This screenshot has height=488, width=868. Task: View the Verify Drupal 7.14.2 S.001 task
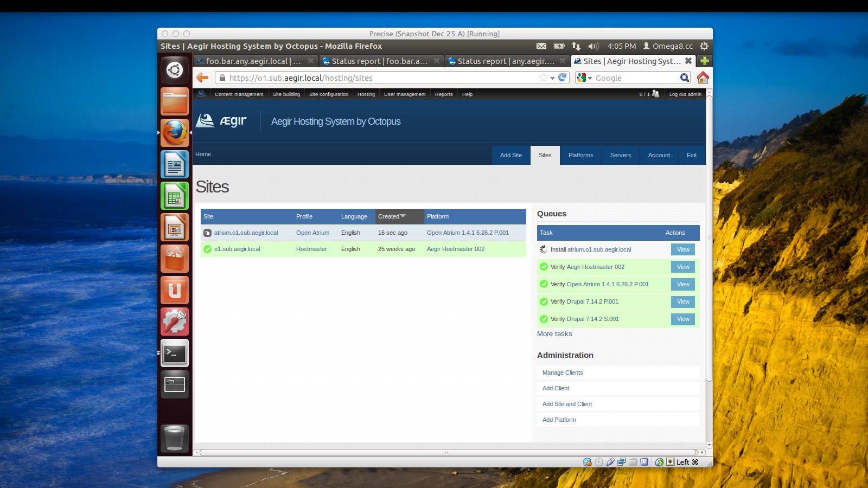click(x=682, y=319)
